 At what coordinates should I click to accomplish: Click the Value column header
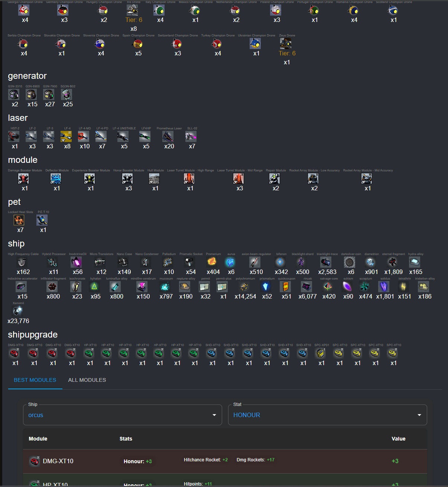tap(399, 439)
